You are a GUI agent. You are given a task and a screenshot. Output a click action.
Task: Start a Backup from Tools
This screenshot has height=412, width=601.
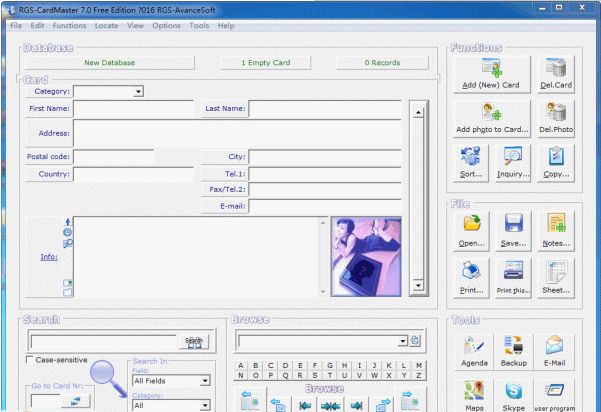(513, 352)
